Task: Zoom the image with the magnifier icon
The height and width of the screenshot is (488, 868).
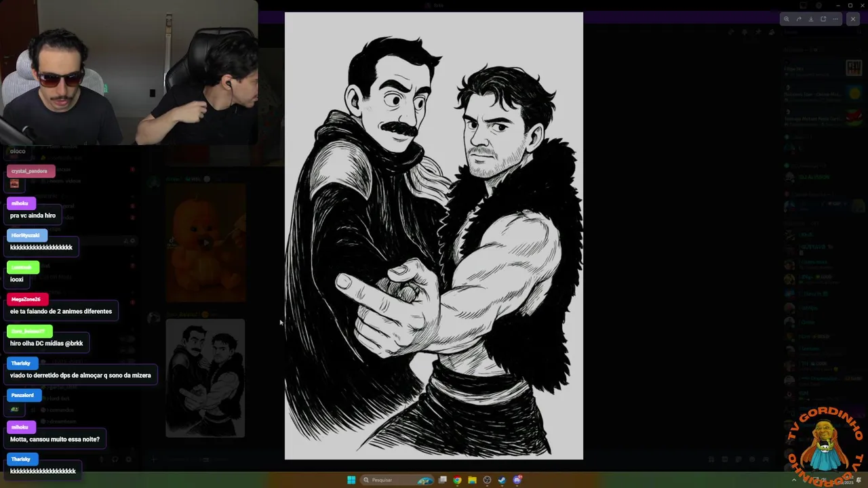Action: (x=787, y=19)
